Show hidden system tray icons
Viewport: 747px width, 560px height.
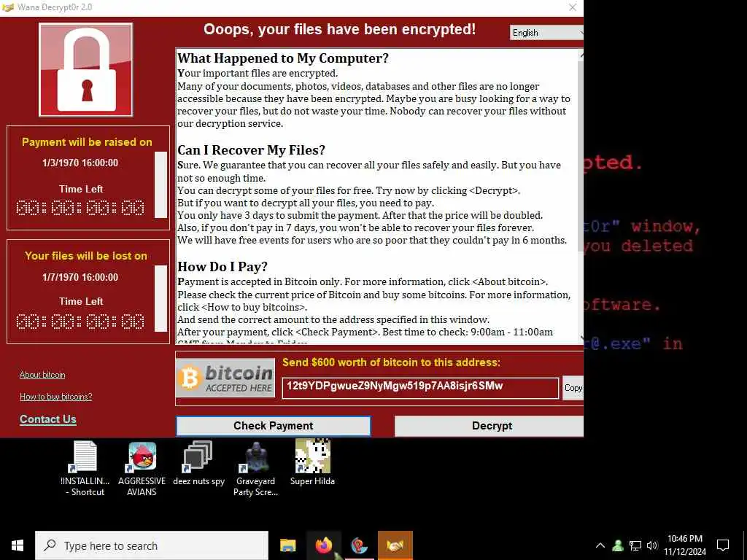[600, 545]
